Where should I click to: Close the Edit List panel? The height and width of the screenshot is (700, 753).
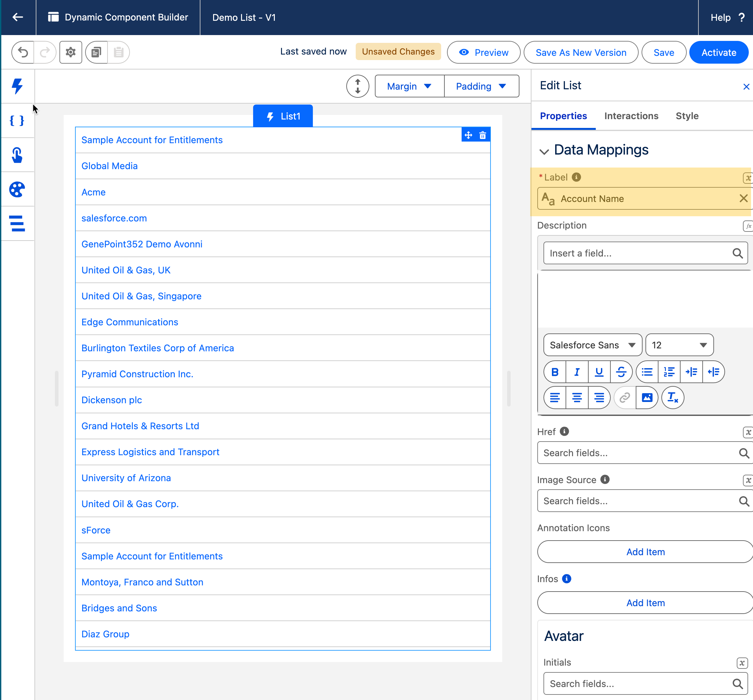746,87
